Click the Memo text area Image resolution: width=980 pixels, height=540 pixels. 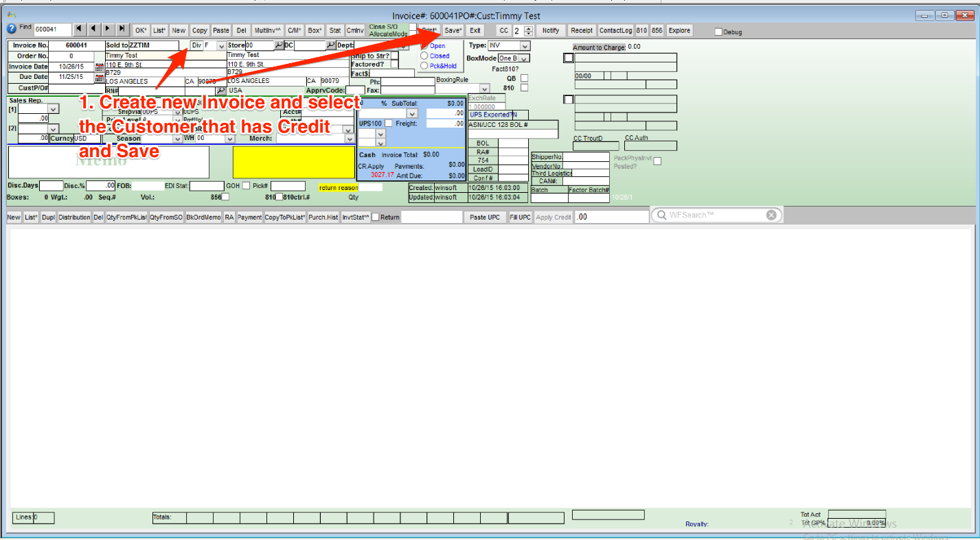(109, 162)
